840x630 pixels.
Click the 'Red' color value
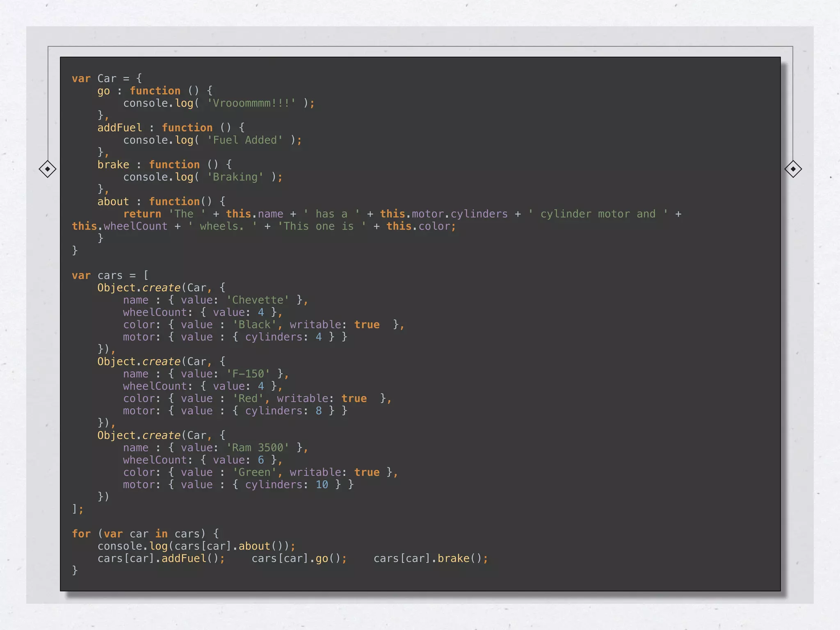pyautogui.click(x=248, y=398)
